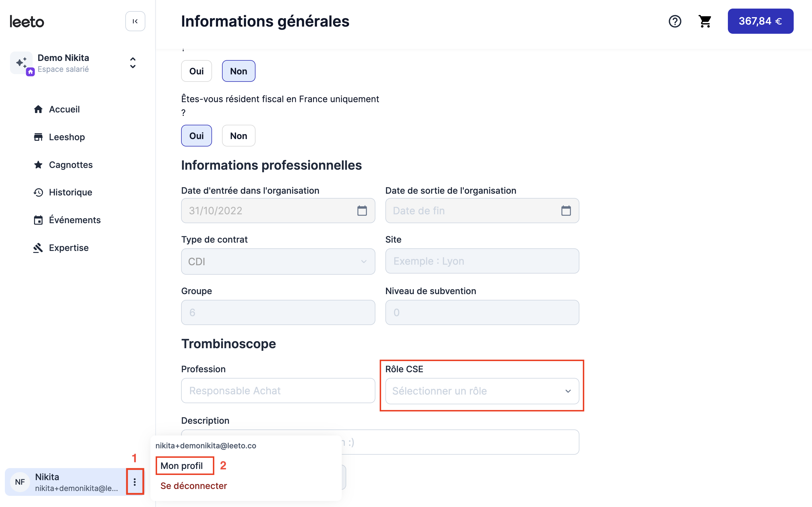Image resolution: width=812 pixels, height=507 pixels.
Task: Open the Type de contrat CDI dropdown
Action: tap(278, 262)
